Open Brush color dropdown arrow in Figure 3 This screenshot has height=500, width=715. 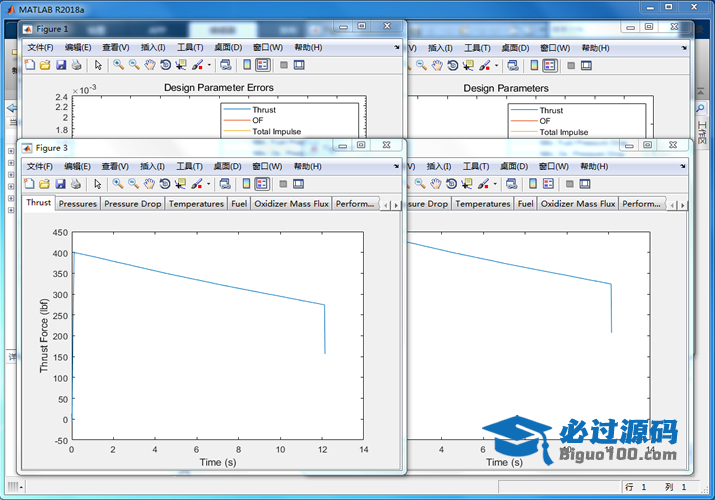tap(208, 183)
